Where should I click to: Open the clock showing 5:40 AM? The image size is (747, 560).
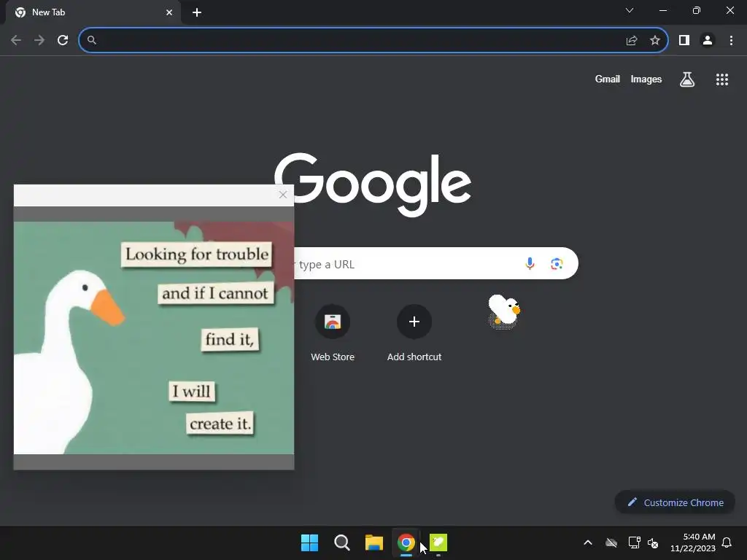(x=693, y=542)
